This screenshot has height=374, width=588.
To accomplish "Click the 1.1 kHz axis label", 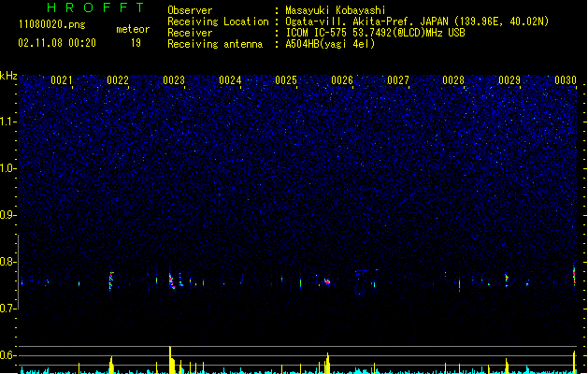I will (x=7, y=122).
